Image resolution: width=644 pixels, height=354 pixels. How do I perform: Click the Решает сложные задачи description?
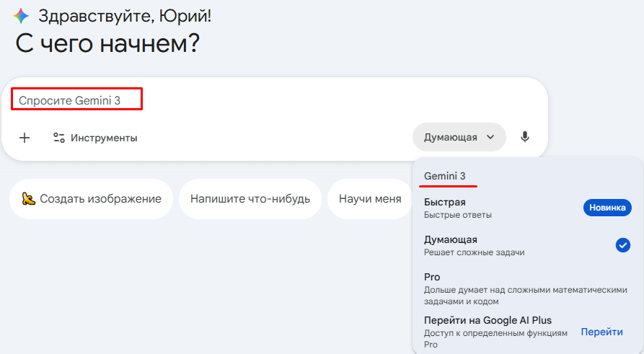coord(474,252)
